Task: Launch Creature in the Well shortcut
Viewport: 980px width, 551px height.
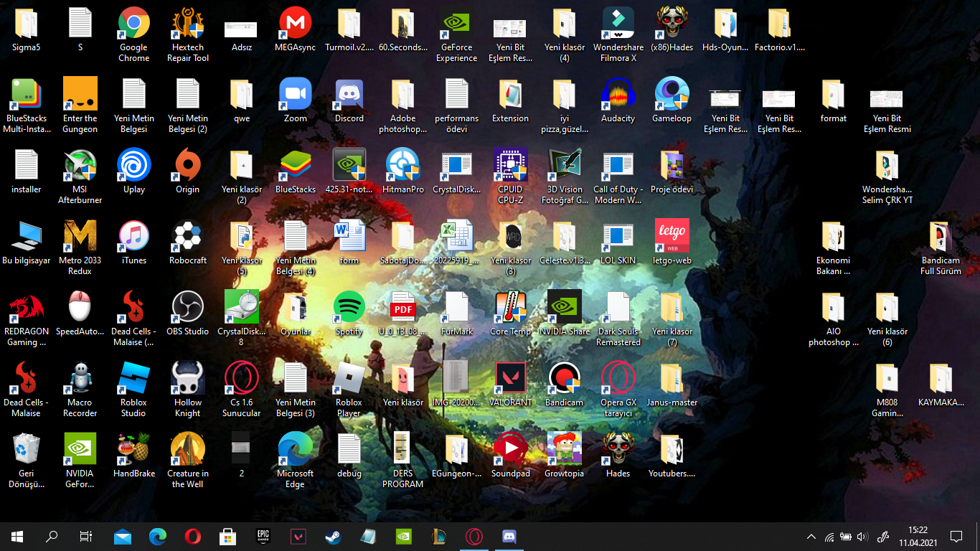Action: 188,461
